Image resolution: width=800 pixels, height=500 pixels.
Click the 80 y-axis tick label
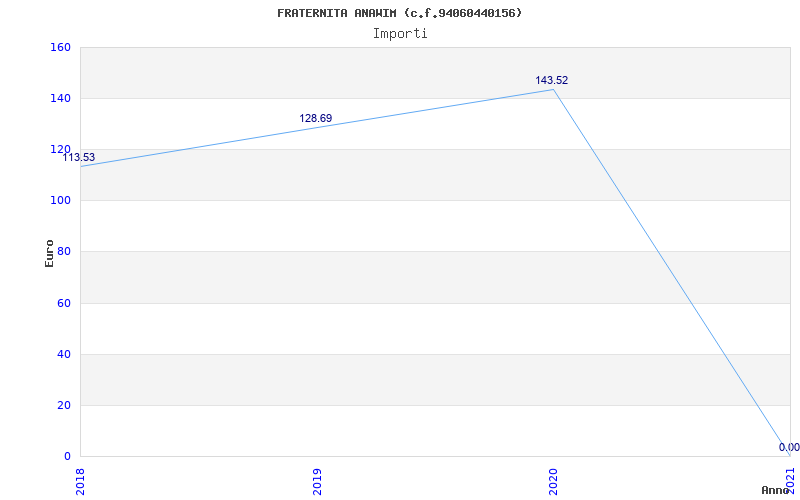(63, 252)
